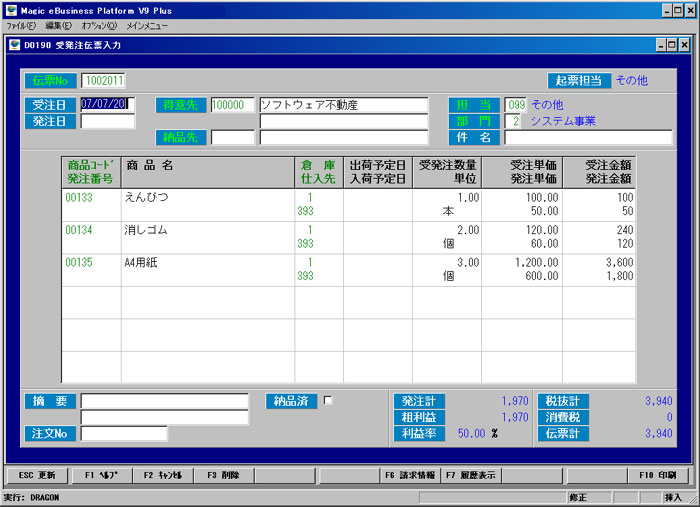
Task: Click the F2 キャンセル button
Action: 163,475
